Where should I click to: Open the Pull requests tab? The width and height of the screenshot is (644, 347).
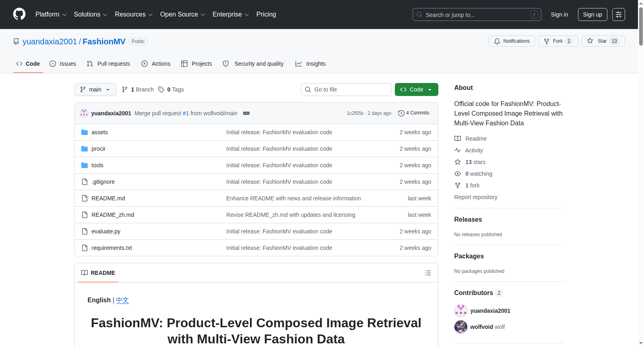108,64
